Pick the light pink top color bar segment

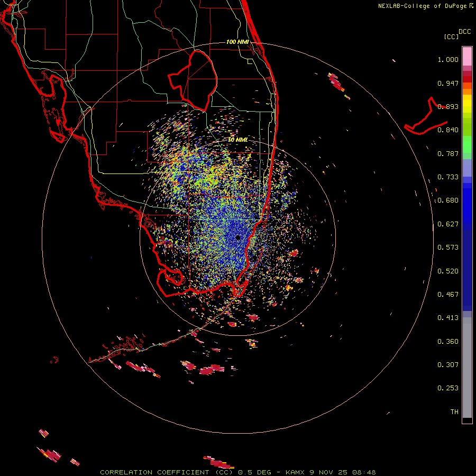(467, 57)
